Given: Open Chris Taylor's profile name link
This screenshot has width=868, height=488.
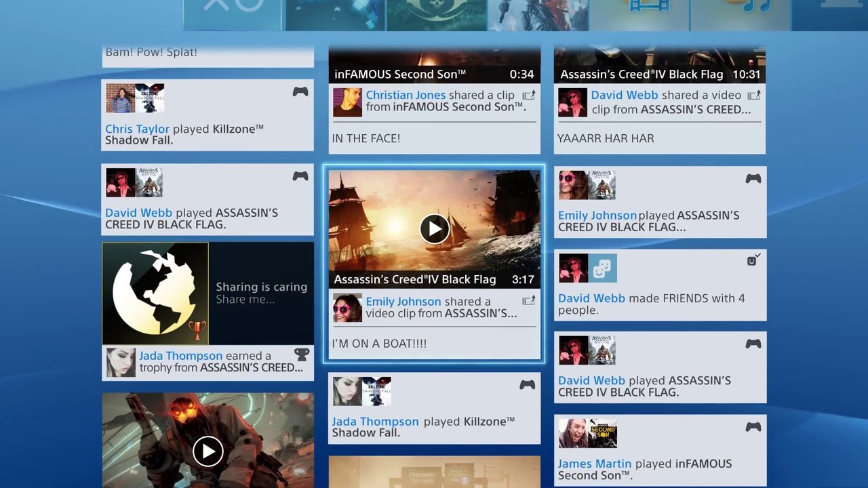Looking at the screenshot, I should click(137, 129).
